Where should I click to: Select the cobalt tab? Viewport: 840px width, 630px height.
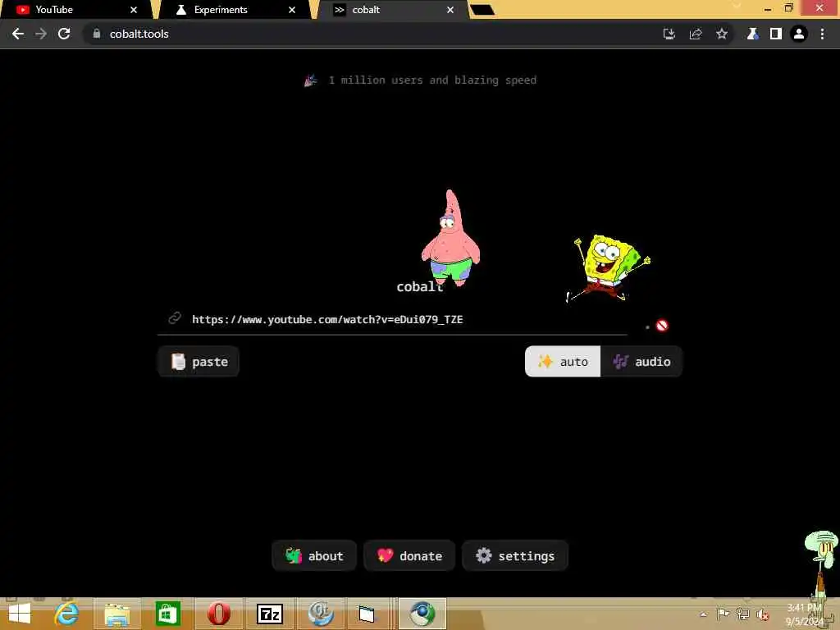coord(394,10)
